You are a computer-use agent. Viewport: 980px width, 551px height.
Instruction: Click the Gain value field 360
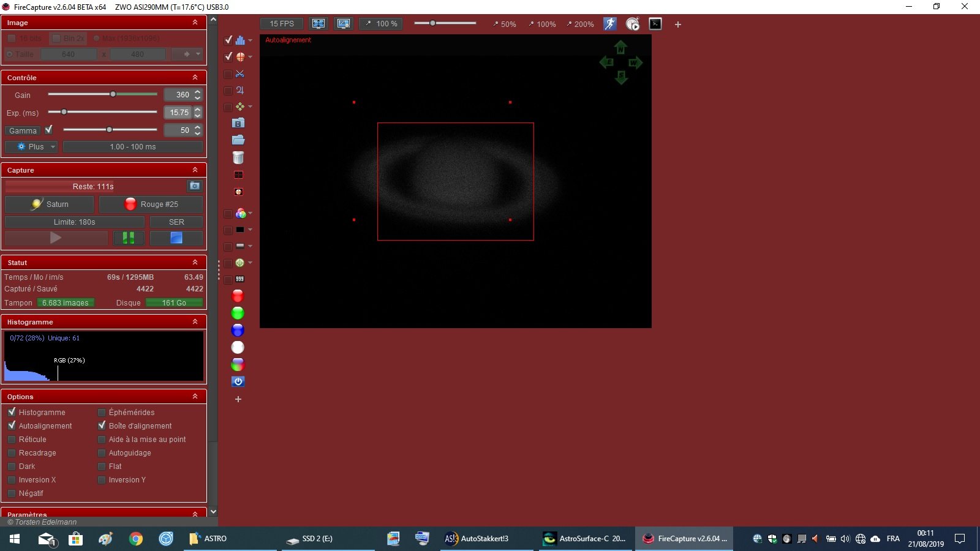(x=179, y=95)
